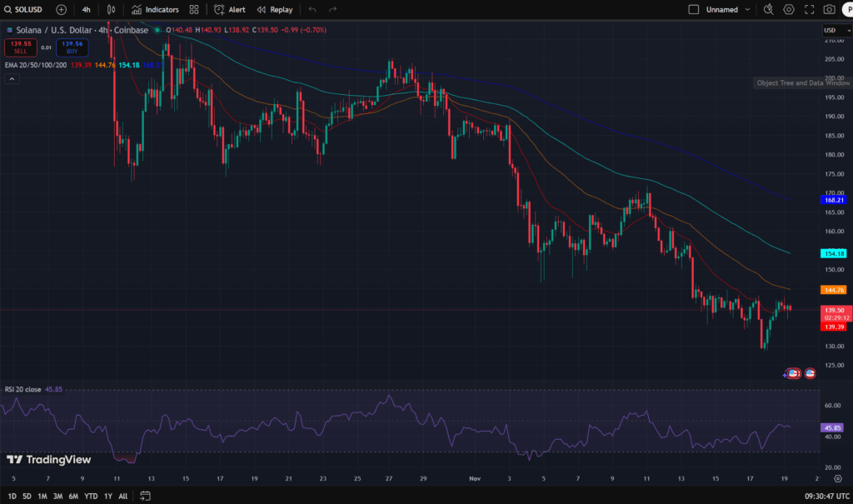Select the 3M date range
Screen dimensions: 853x504
click(57, 496)
